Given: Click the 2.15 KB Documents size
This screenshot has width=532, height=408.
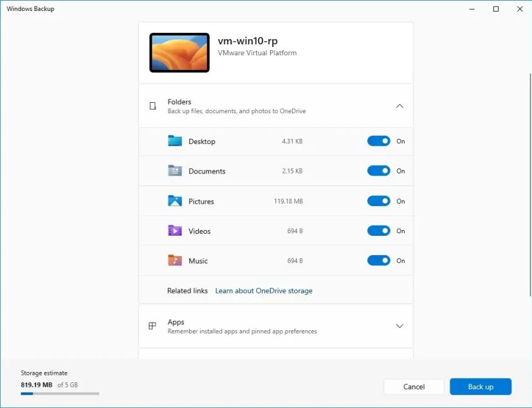Looking at the screenshot, I should [x=292, y=171].
